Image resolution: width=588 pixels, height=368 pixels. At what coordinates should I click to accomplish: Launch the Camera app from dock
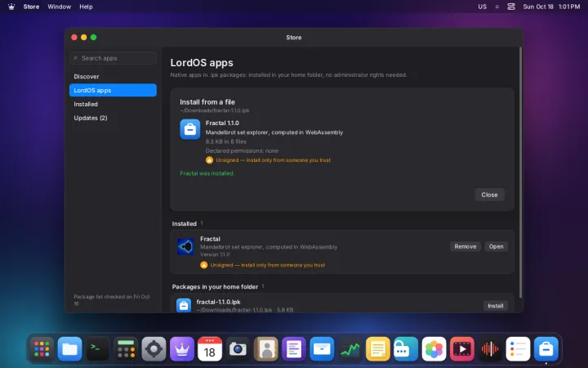coord(238,349)
